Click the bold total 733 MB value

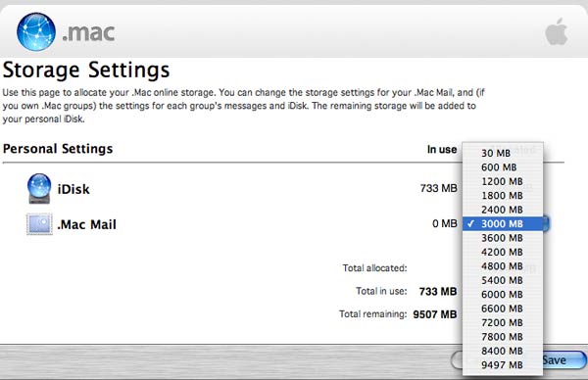coord(438,292)
